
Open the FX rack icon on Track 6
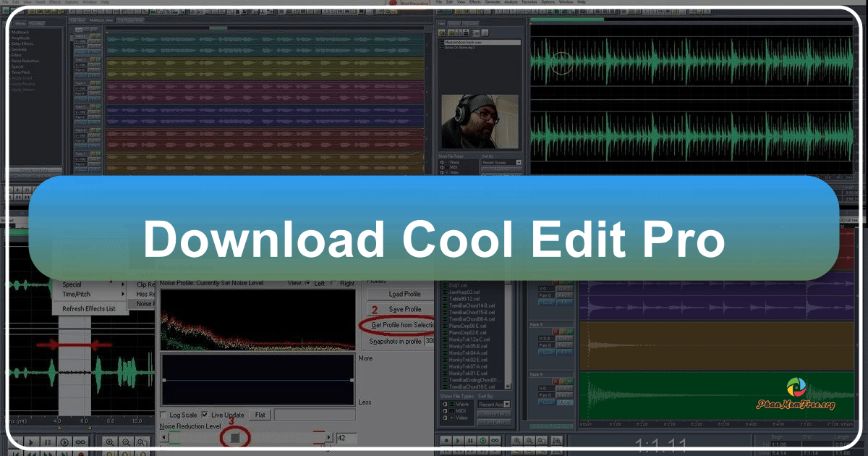[x=564, y=401]
